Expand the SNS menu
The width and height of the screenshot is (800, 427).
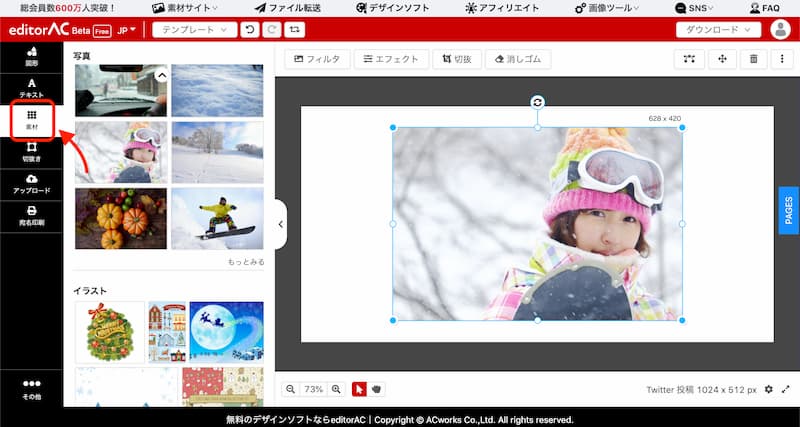694,8
